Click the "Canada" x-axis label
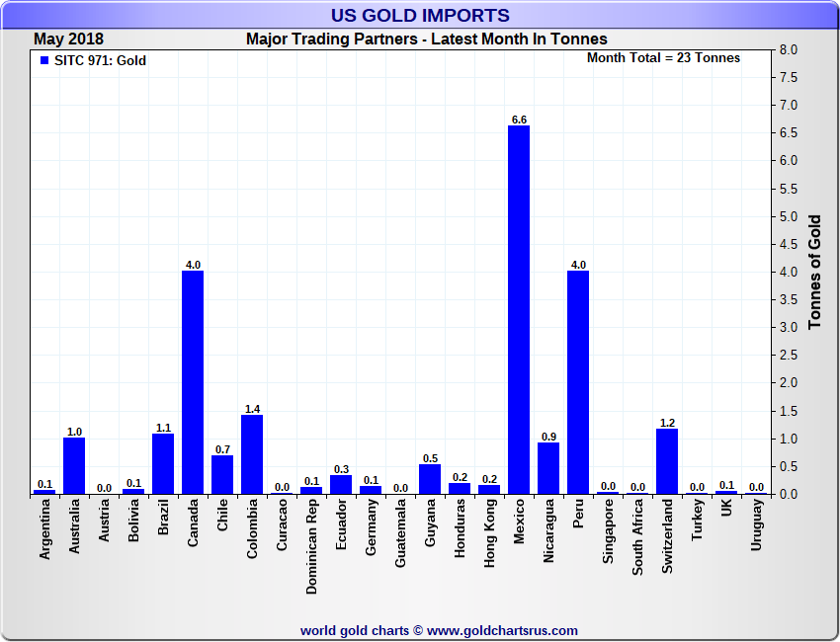 point(193,522)
